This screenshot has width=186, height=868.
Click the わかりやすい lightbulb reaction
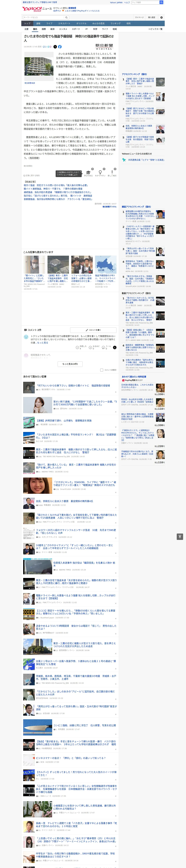point(100,172)
